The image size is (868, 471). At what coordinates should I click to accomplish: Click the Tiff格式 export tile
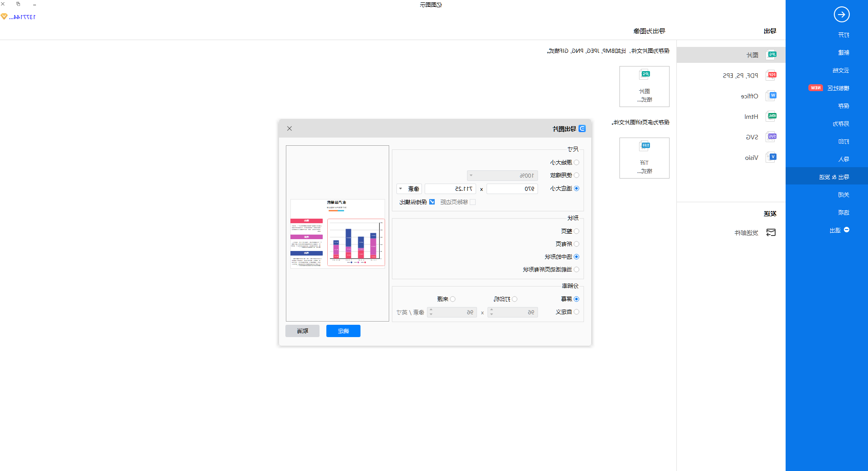tap(645, 158)
